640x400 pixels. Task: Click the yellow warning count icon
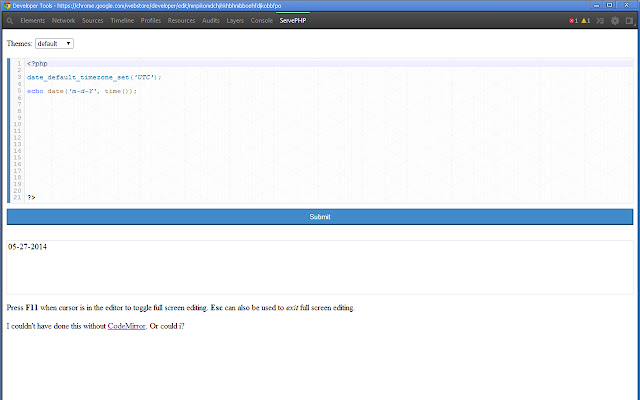[x=586, y=21]
